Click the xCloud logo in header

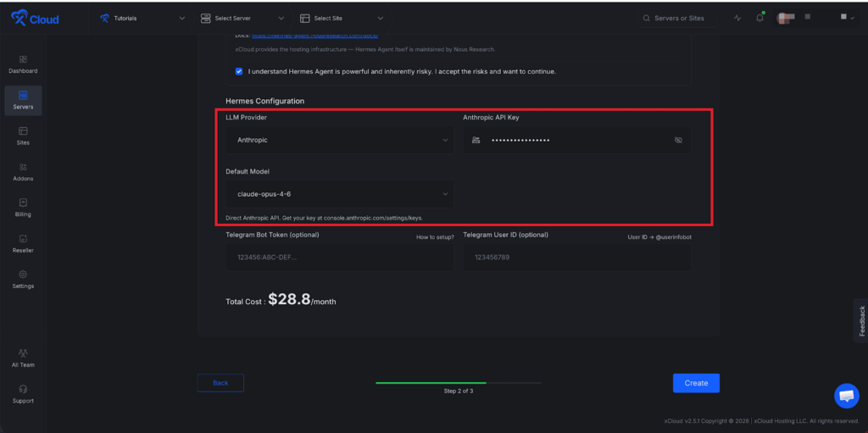coord(35,18)
